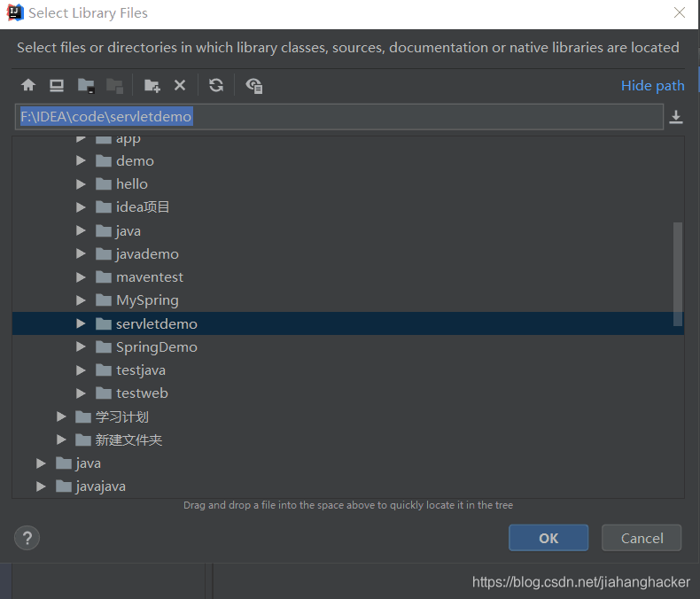Jump to the Desktop directory icon
Viewport: 700px width, 599px height.
click(x=56, y=85)
